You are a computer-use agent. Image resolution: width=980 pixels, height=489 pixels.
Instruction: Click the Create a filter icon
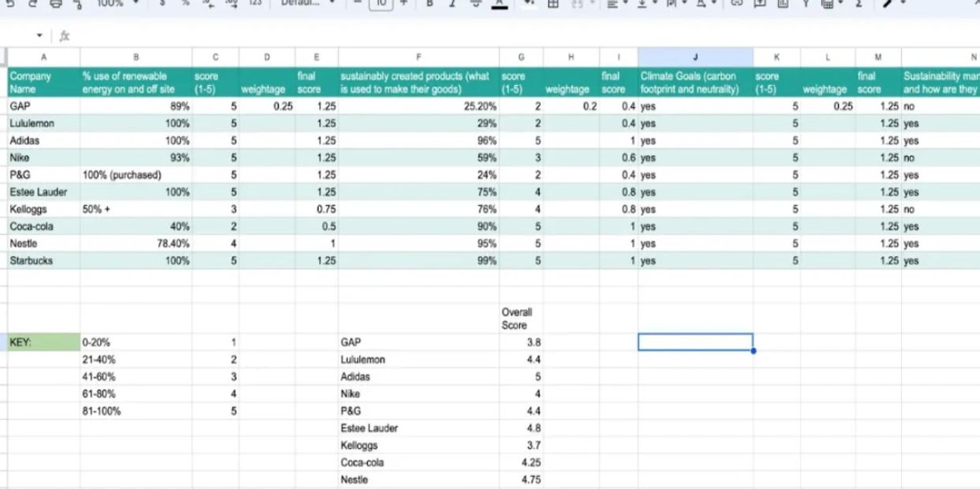806,4
